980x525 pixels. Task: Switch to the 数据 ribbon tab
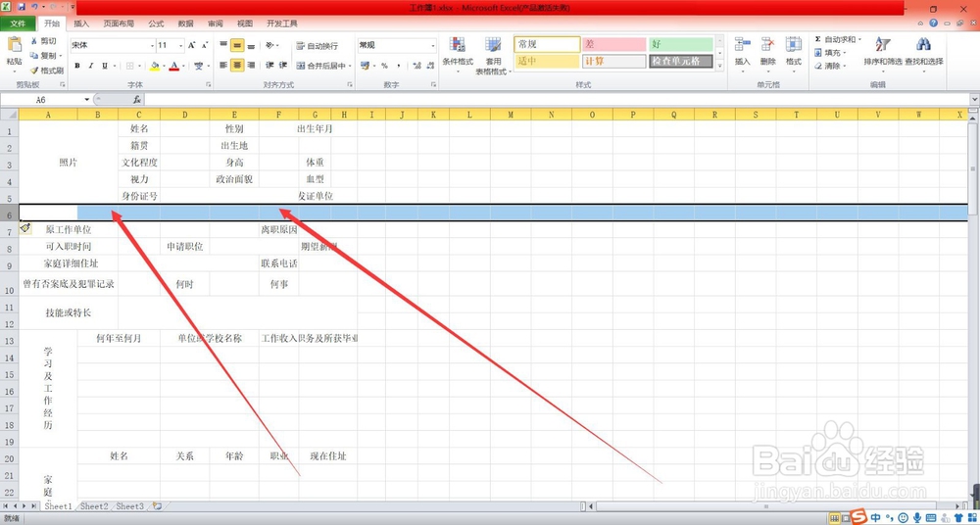pyautogui.click(x=185, y=24)
